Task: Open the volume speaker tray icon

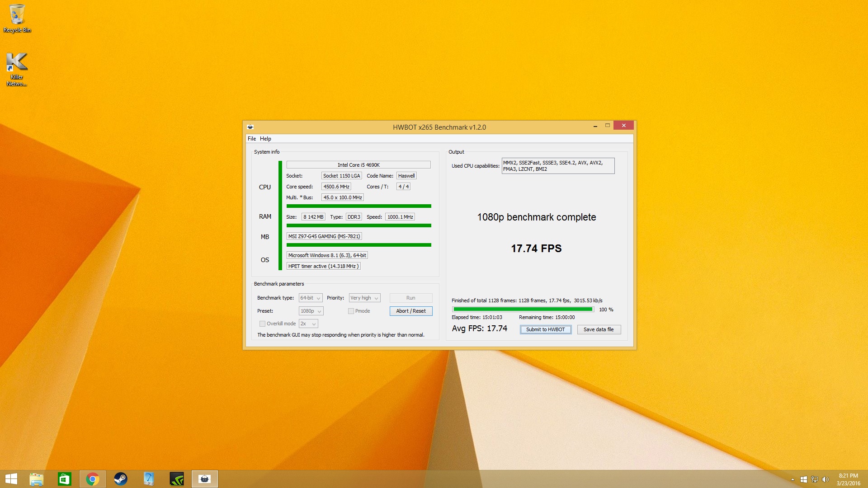Action: point(826,479)
